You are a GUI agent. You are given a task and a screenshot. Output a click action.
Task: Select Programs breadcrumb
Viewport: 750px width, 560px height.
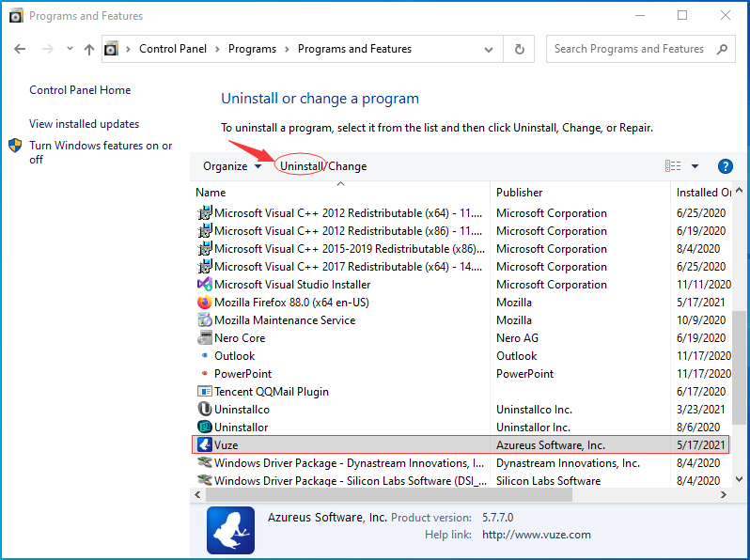(252, 49)
